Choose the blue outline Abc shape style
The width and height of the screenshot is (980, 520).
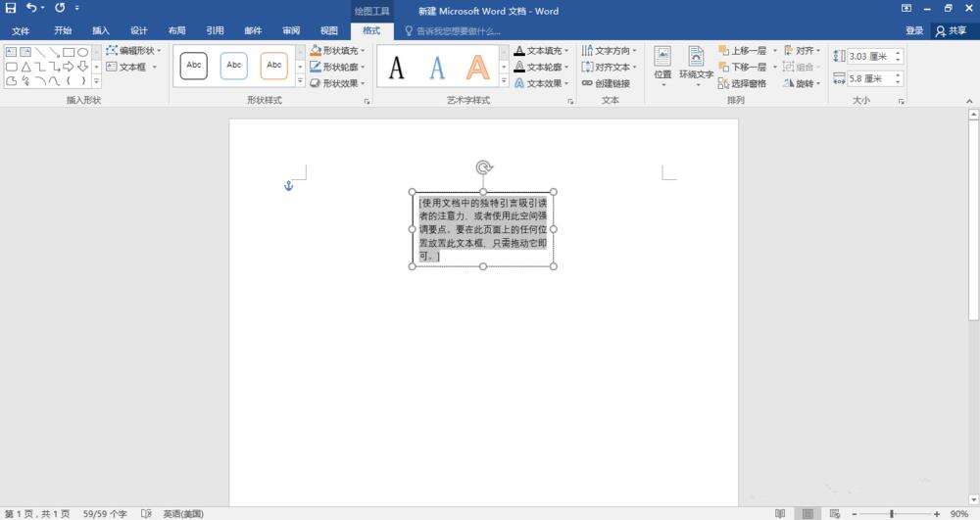click(x=234, y=66)
